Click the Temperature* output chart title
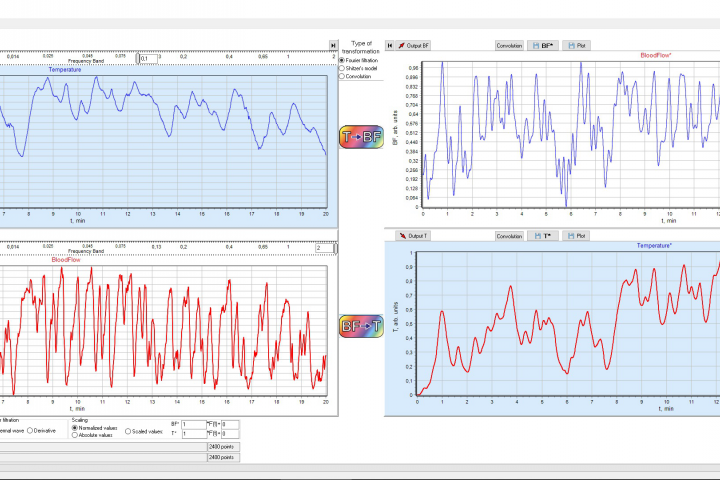 654,246
